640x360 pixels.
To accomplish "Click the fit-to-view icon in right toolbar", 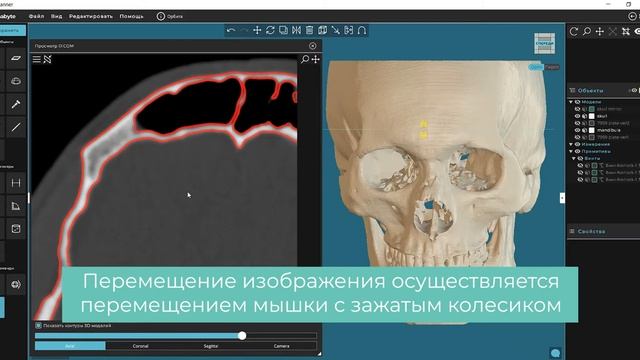I will coord(626,31).
